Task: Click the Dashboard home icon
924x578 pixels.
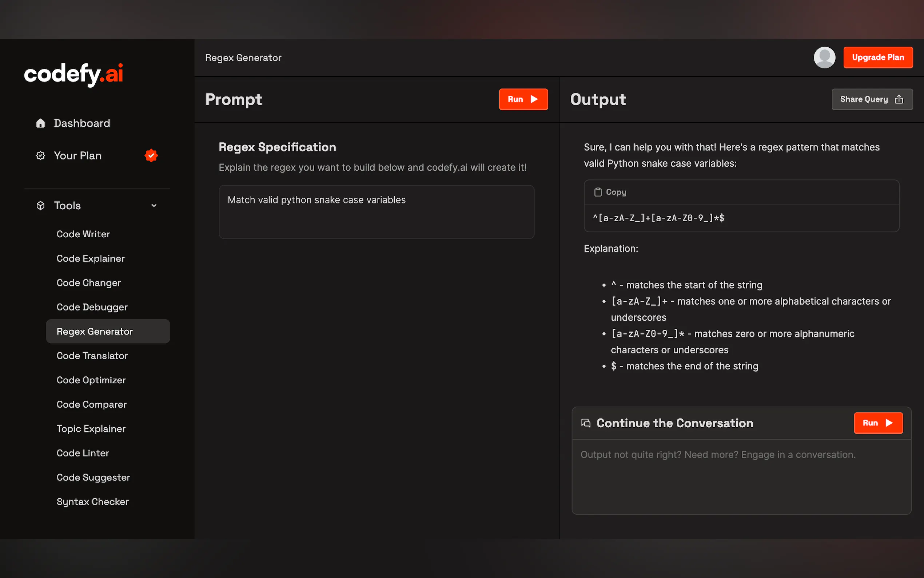Action: pos(40,123)
